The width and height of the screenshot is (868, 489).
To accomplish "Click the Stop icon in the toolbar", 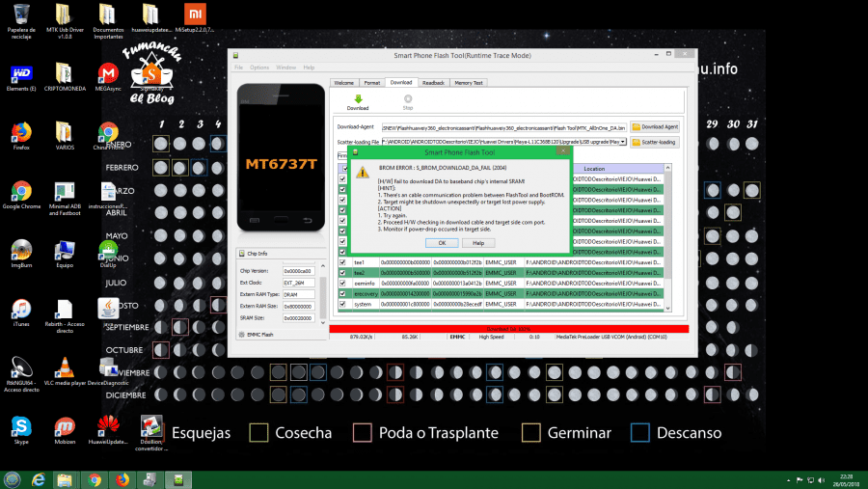I will (408, 99).
